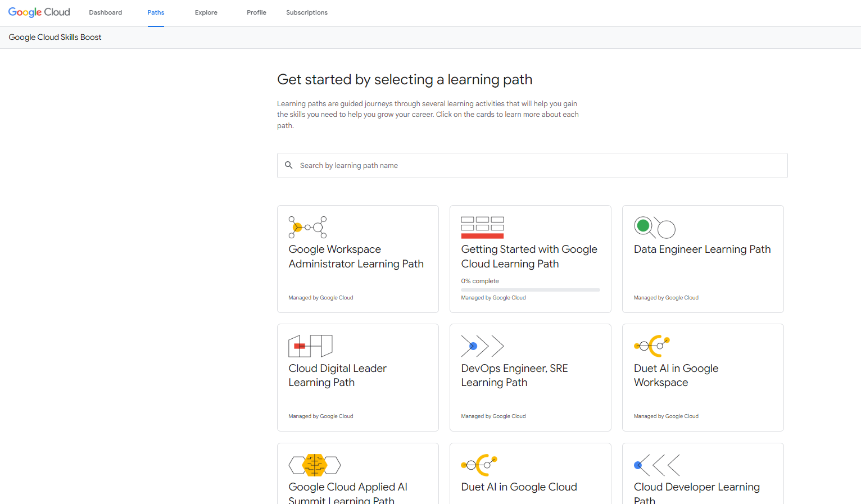Screen dimensions: 861x504
Task: Click the Getting Started progress bar
Action: pos(531,290)
